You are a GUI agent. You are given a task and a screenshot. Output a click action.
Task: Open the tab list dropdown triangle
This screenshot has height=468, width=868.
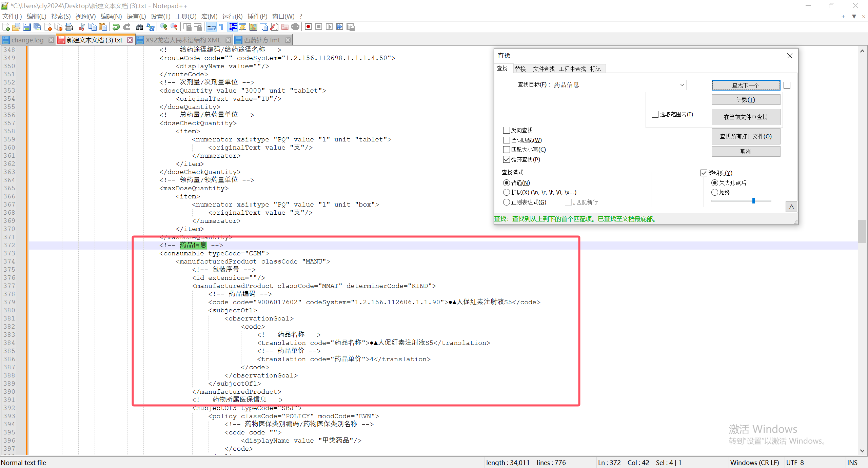(x=854, y=16)
